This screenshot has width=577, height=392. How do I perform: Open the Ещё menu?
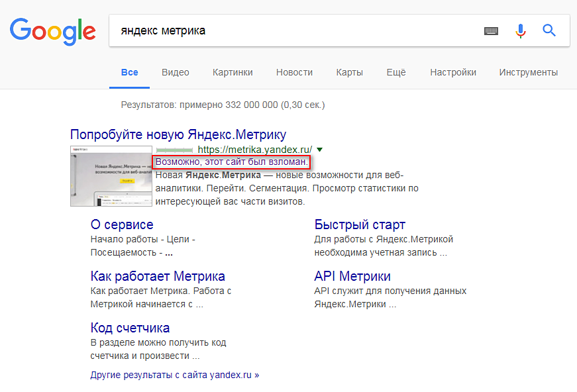(395, 72)
